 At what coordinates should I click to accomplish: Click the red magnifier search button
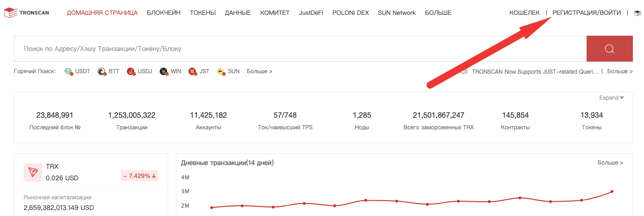point(609,49)
